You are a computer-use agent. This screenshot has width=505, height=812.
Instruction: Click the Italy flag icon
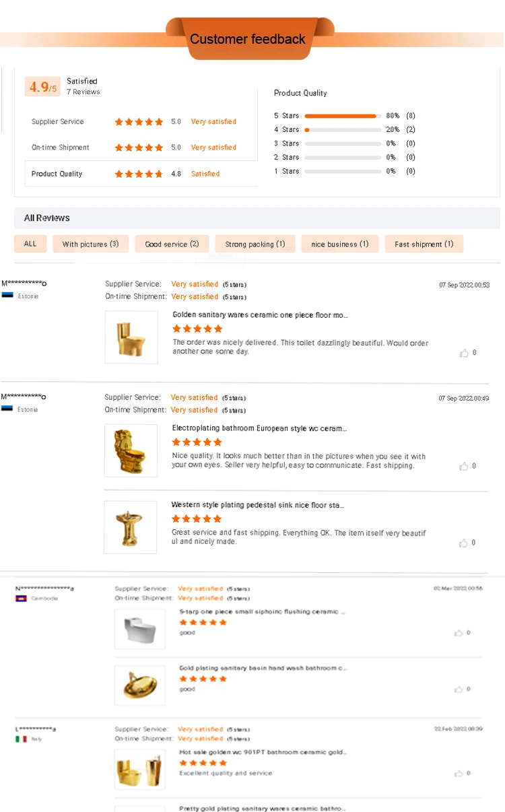[21, 739]
